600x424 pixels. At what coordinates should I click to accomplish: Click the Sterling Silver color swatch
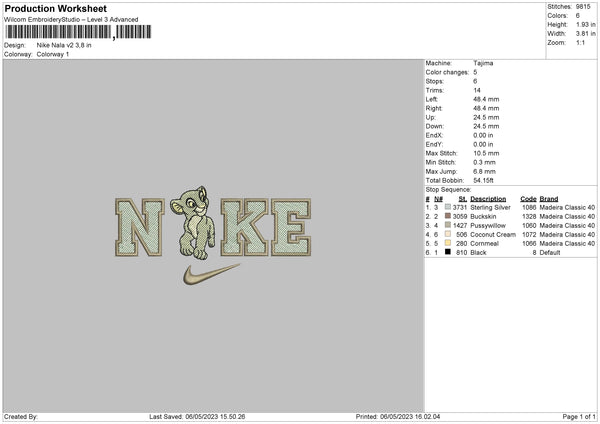(448, 207)
